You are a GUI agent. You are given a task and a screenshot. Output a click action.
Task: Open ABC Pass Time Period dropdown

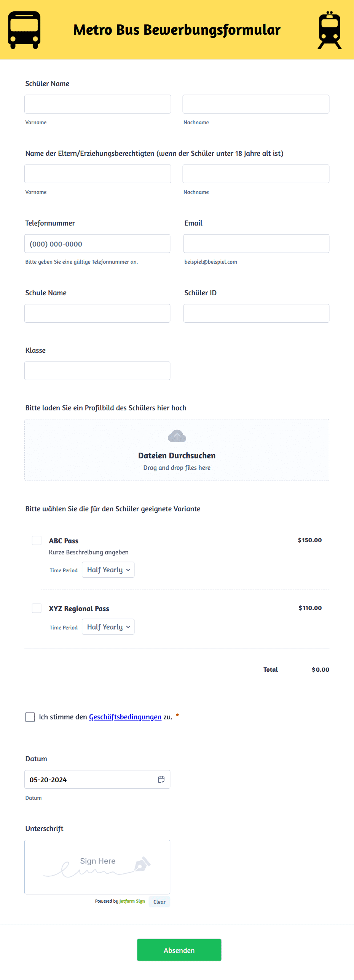pos(108,570)
